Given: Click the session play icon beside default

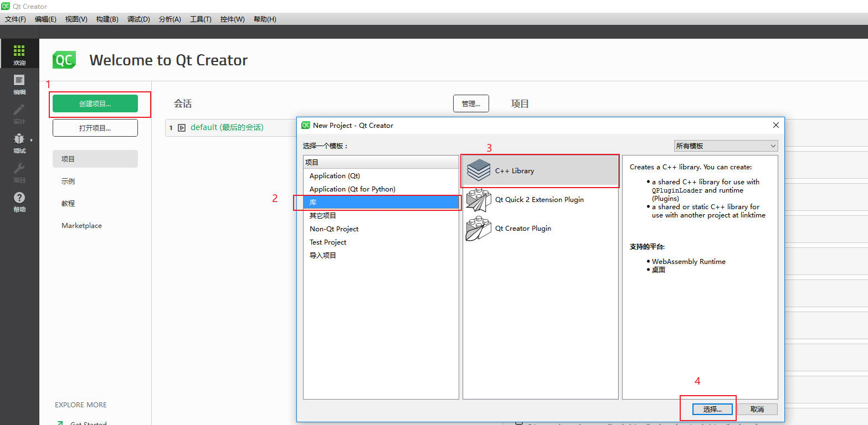Looking at the screenshot, I should (x=182, y=127).
